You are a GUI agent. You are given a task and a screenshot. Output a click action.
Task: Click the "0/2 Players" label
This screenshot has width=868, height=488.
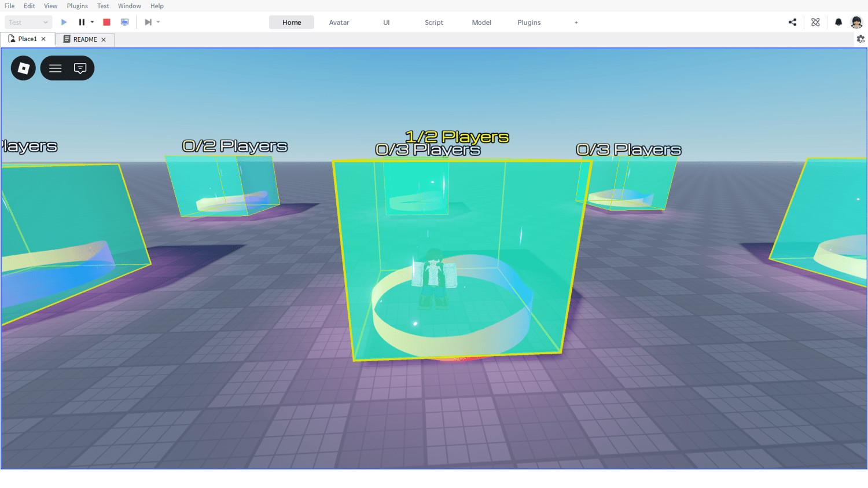(x=235, y=146)
